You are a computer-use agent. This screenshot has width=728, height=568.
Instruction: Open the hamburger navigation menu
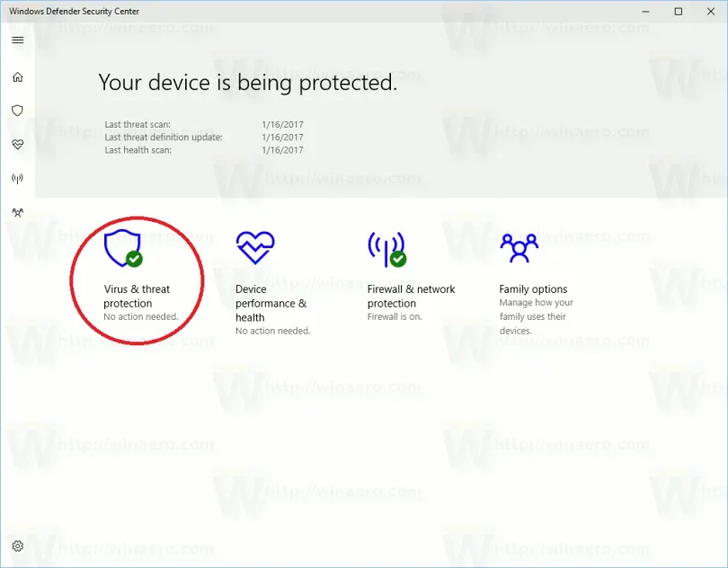[x=18, y=40]
